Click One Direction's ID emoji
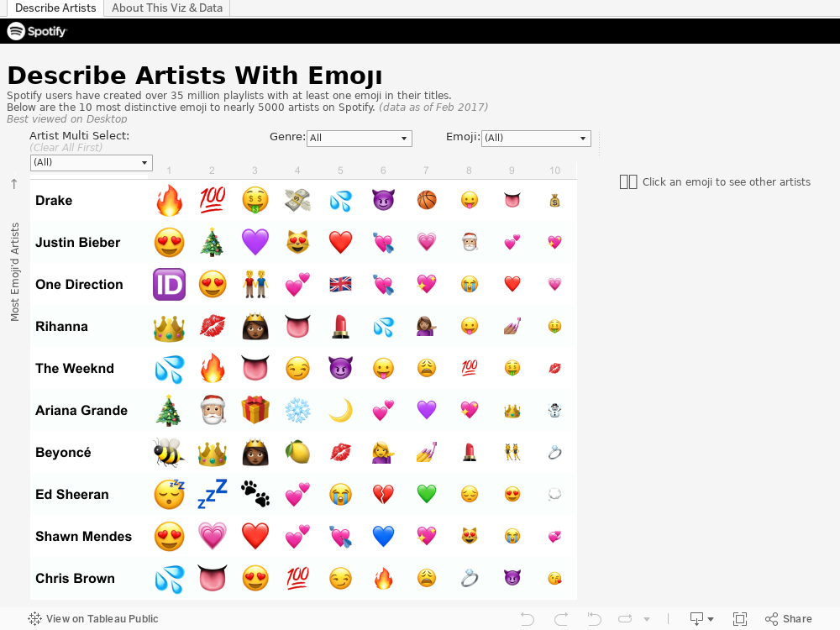Viewport: 840px width, 630px height. [170, 285]
